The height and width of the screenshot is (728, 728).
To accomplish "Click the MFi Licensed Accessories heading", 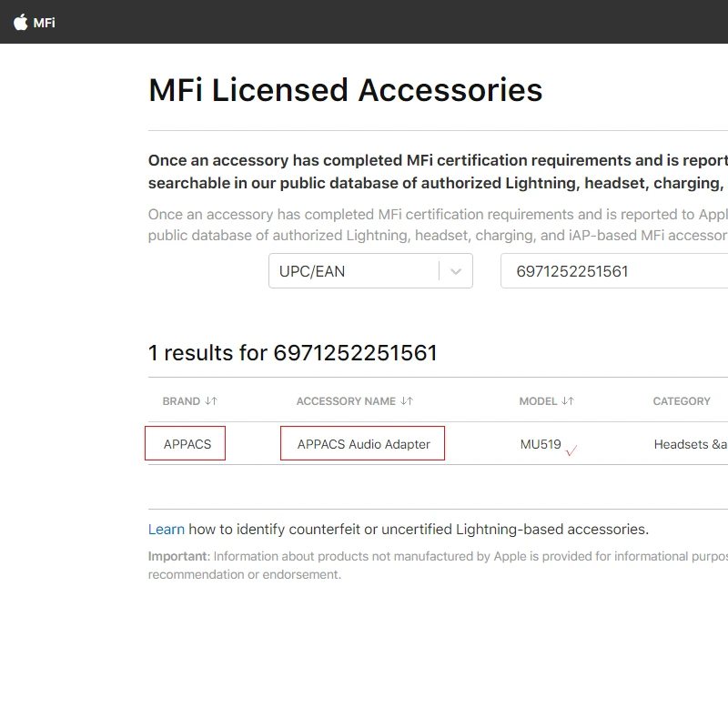I will [x=345, y=90].
